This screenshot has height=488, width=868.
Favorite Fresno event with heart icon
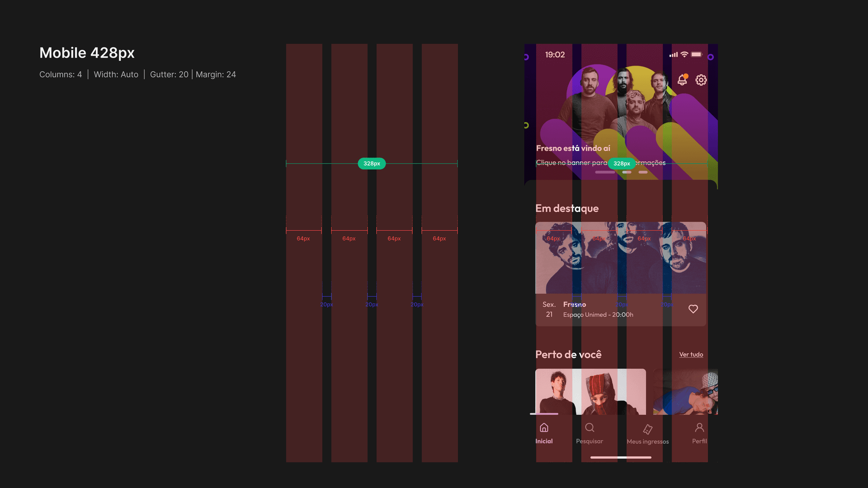(693, 309)
